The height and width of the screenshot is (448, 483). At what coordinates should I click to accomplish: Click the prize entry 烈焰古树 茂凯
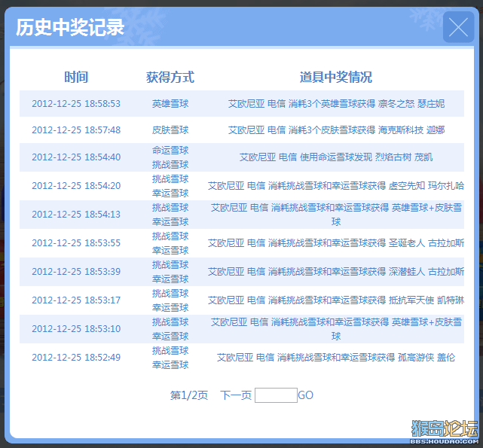pyautogui.click(x=404, y=157)
